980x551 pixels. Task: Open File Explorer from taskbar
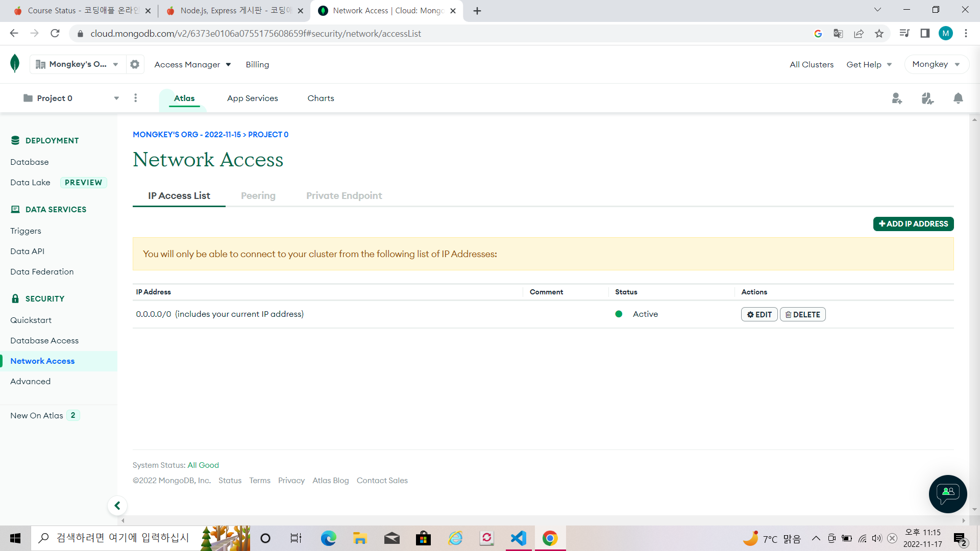360,538
